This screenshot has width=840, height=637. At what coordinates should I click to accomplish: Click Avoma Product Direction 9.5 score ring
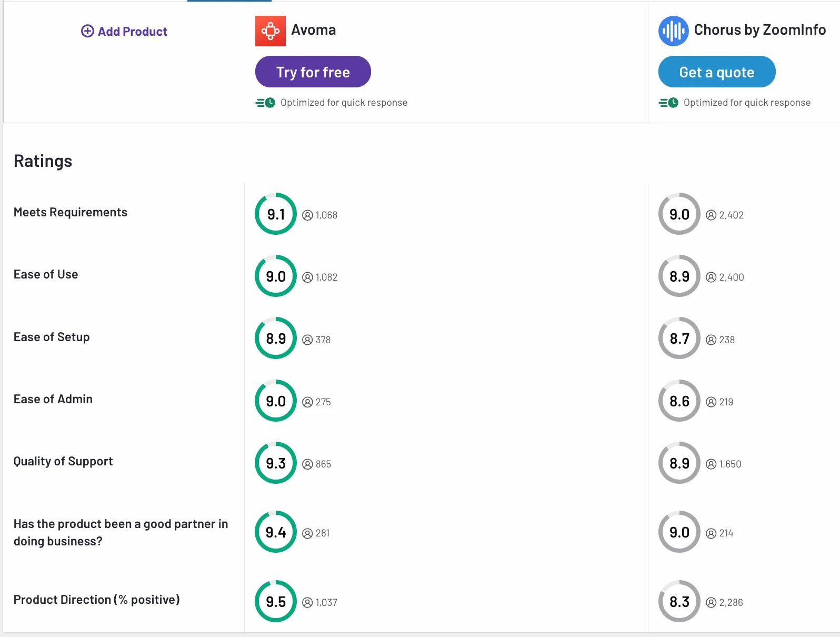point(276,601)
